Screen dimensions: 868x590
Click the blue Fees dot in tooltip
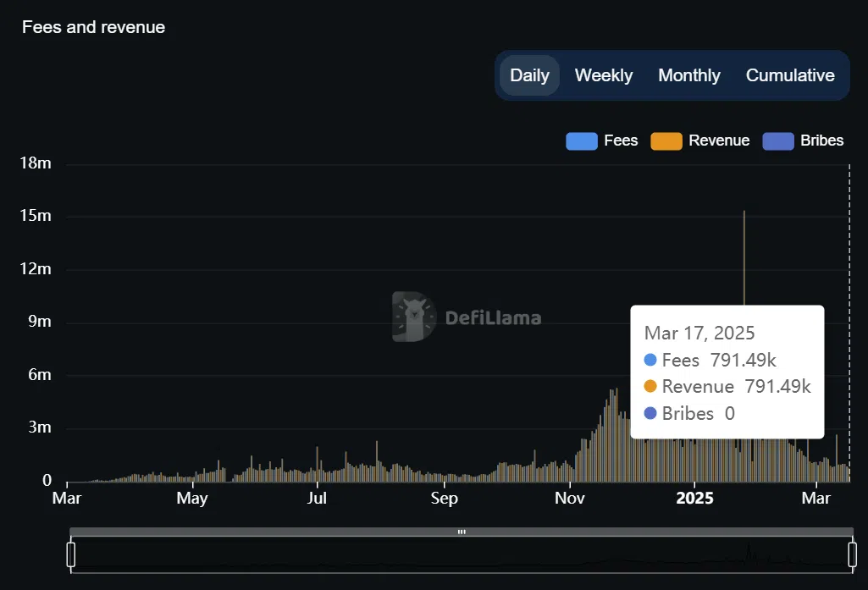click(650, 360)
